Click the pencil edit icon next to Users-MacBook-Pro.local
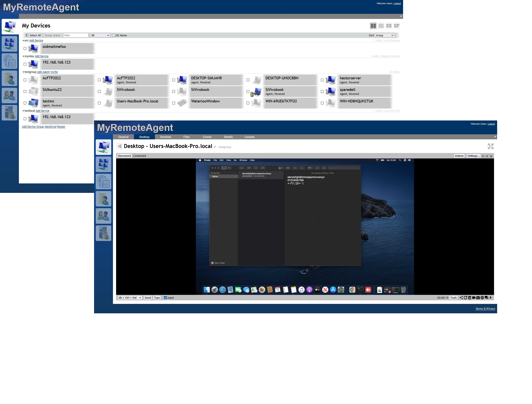This screenshot has height=404, width=532. pos(215,147)
